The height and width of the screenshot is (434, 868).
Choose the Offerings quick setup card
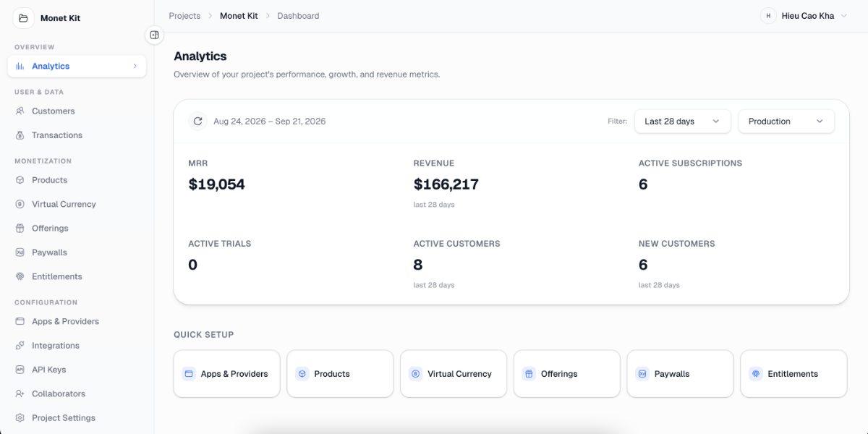tap(567, 374)
